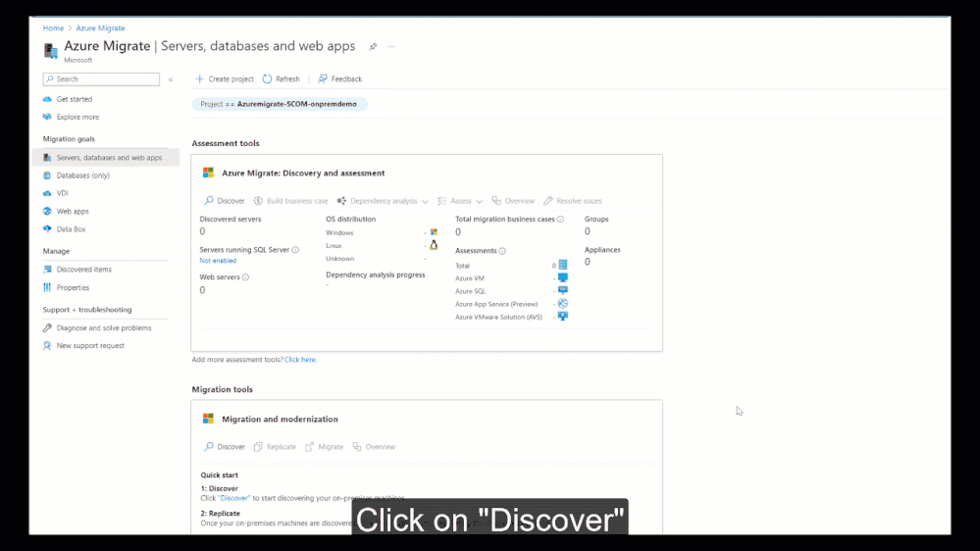Click the Azure App Service assessment icon
The width and height of the screenshot is (980, 551).
pyautogui.click(x=563, y=304)
